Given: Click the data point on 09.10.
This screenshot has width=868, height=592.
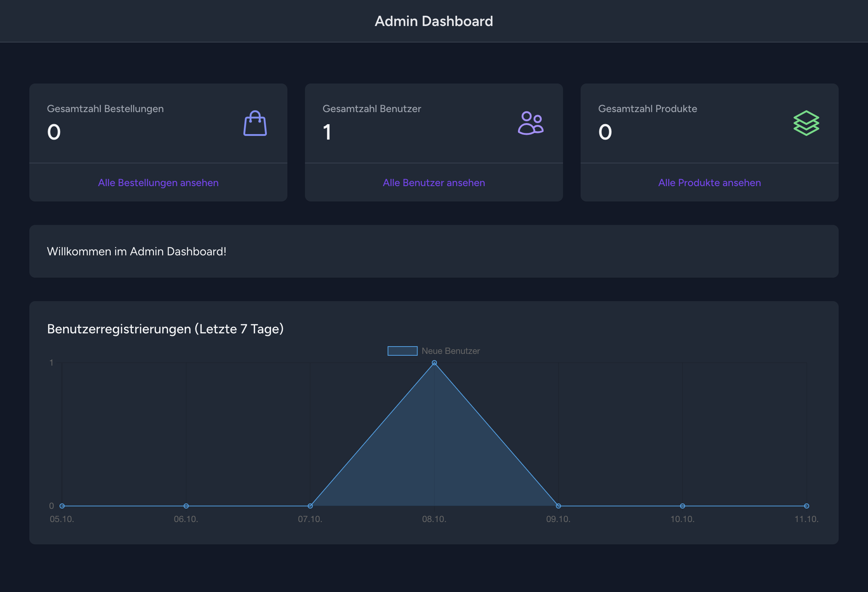Looking at the screenshot, I should pyautogui.click(x=558, y=506).
